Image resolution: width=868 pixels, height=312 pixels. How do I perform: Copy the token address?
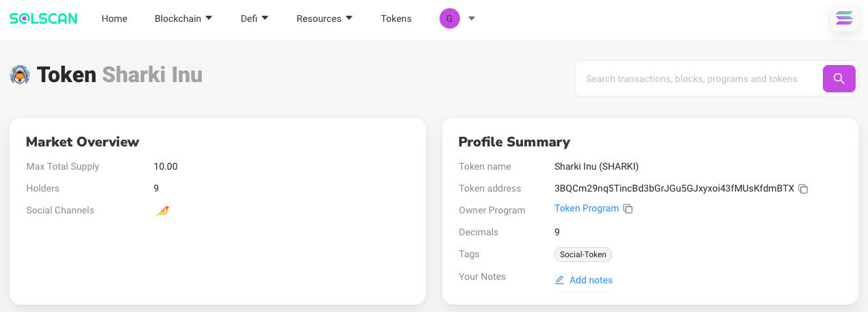804,189
